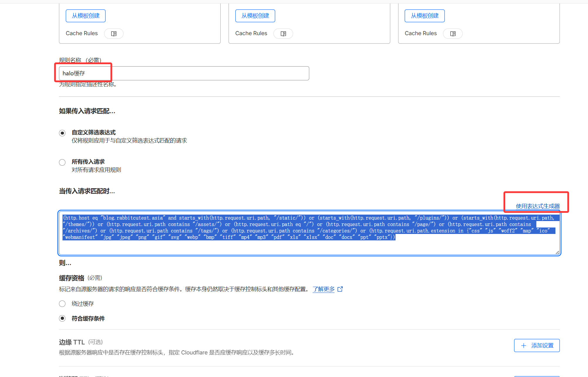Click third 从模板创建 button
Screen dimensions: 588x377
point(425,16)
